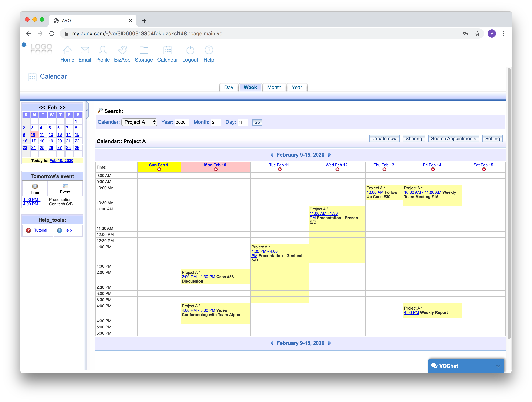
Task: Go to next month in mini calendar
Action: pyautogui.click(x=62, y=107)
